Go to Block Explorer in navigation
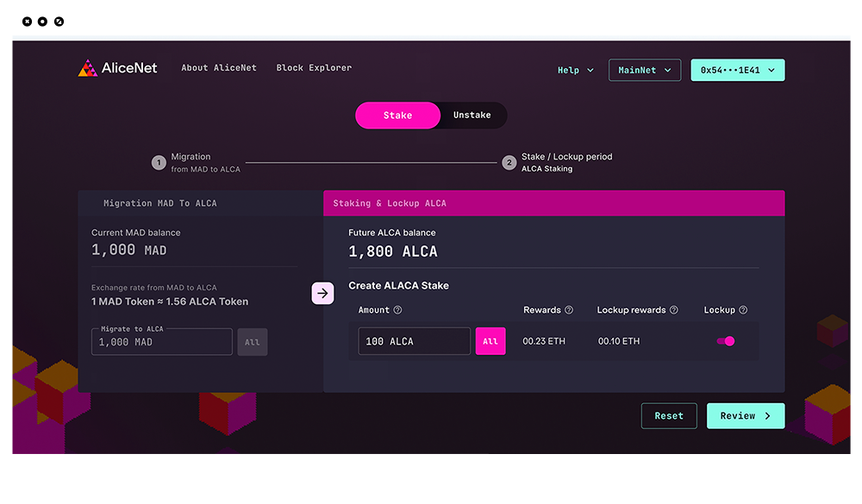 pyautogui.click(x=314, y=68)
